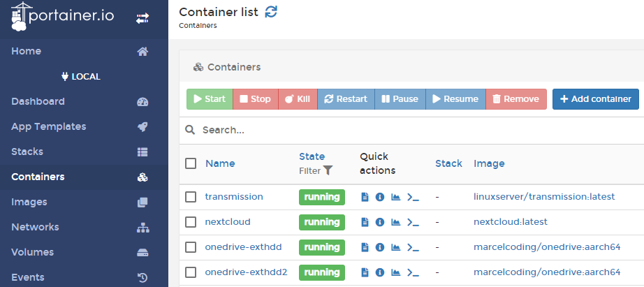Click the Restart button
Image resolution: width=644 pixels, height=287 pixels.
click(x=346, y=99)
